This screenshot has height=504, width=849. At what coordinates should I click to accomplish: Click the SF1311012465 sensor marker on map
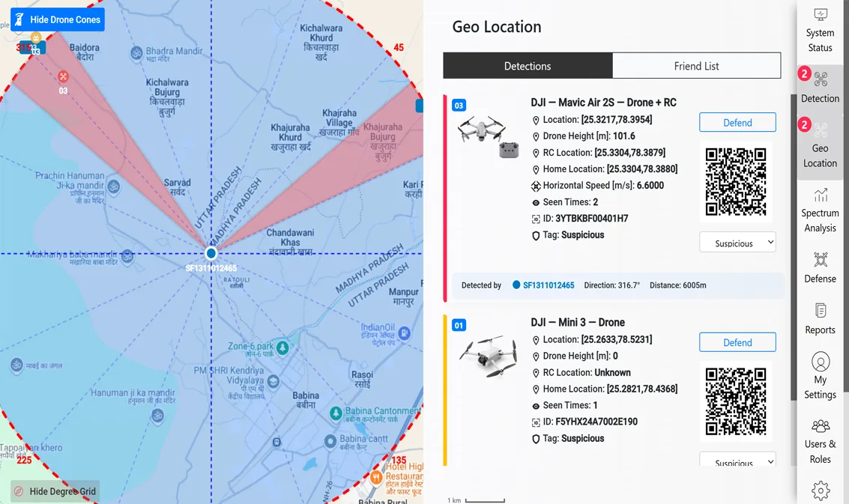[x=211, y=254]
